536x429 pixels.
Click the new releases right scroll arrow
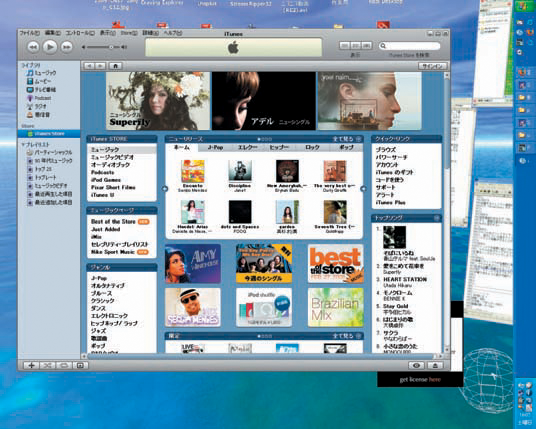(x=363, y=189)
